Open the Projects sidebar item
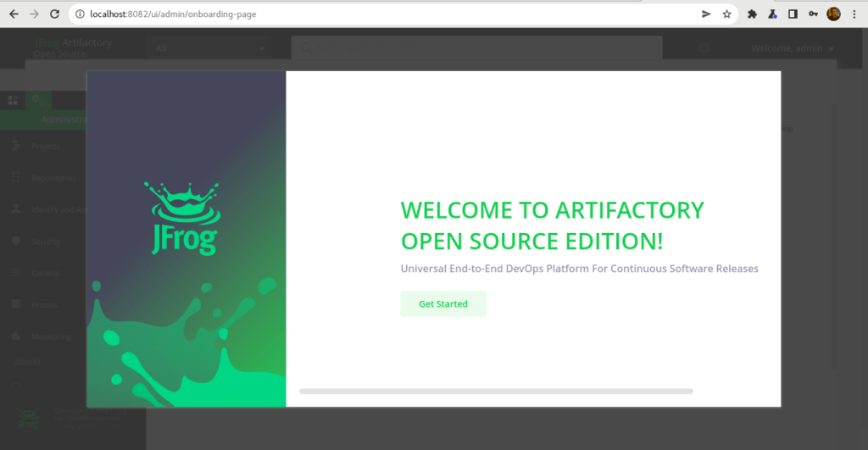The image size is (868, 450). pyautogui.click(x=46, y=146)
